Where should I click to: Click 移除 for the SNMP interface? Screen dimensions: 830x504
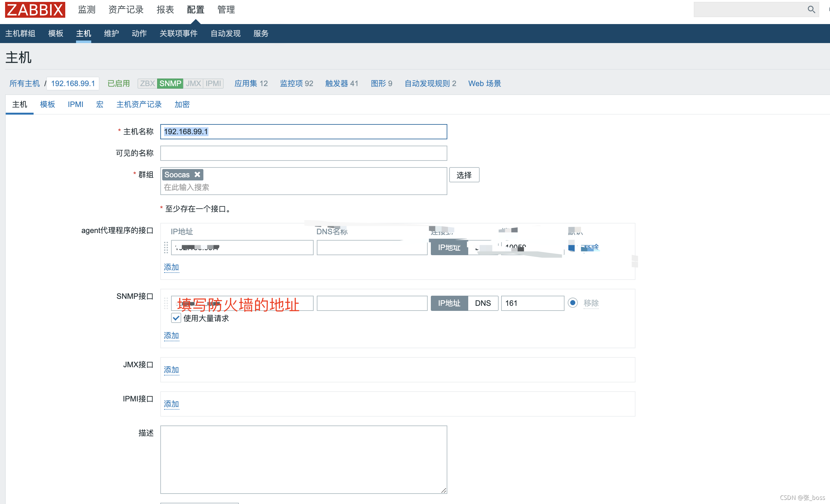pos(591,303)
